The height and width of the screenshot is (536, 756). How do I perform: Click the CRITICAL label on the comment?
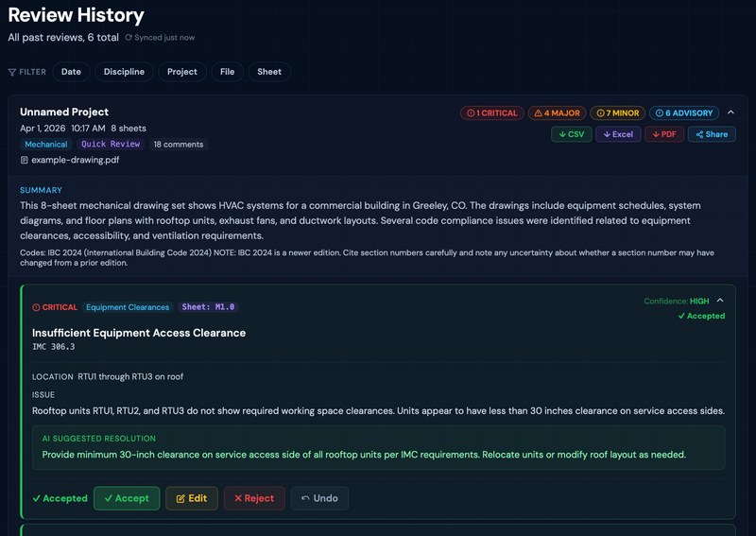click(x=55, y=307)
